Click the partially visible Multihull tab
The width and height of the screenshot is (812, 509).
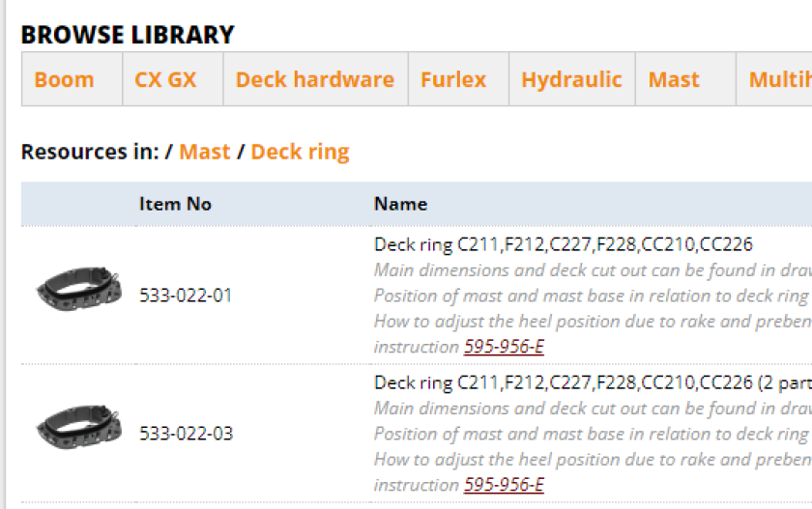coord(774,79)
